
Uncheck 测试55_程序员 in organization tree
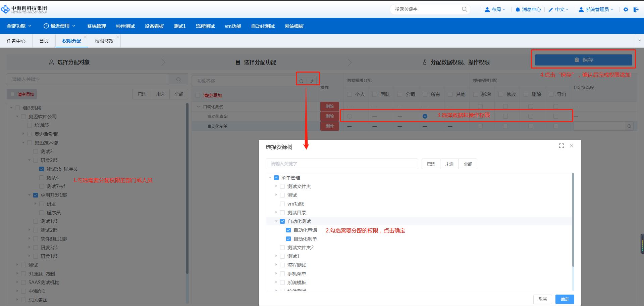click(x=42, y=169)
